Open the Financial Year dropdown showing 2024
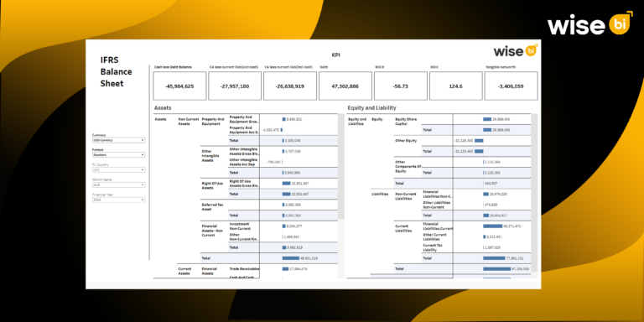Image resolution: width=644 pixels, height=322 pixels. (119, 200)
